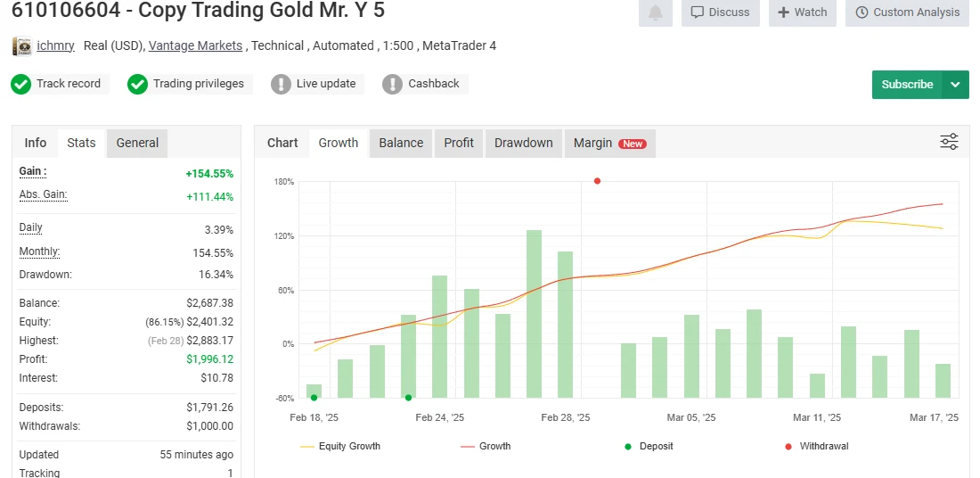Open the General stats tab
Image resolution: width=980 pixels, height=478 pixels.
pos(137,143)
